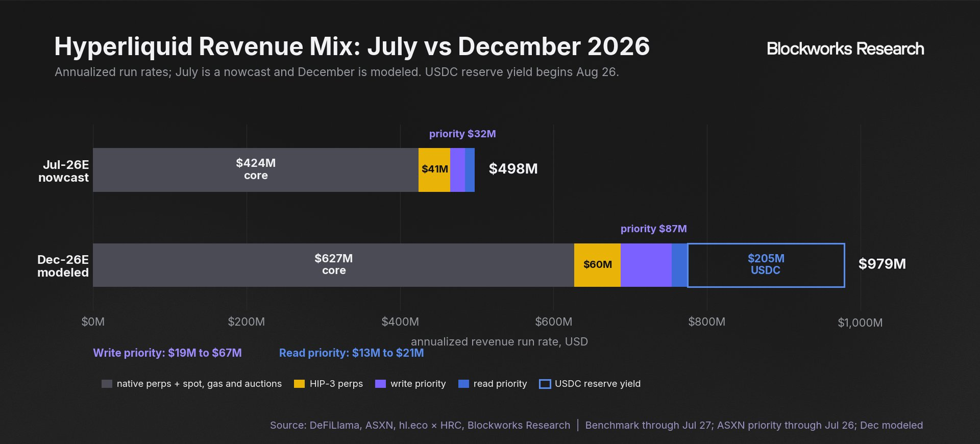
Task: Click the $200M axis tick label
Action: 247,322
